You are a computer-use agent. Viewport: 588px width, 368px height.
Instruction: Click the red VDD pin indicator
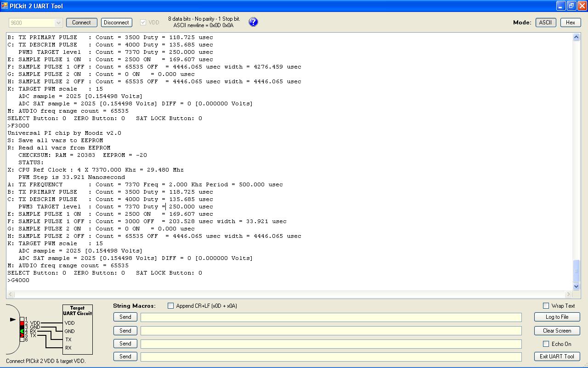[22, 323]
